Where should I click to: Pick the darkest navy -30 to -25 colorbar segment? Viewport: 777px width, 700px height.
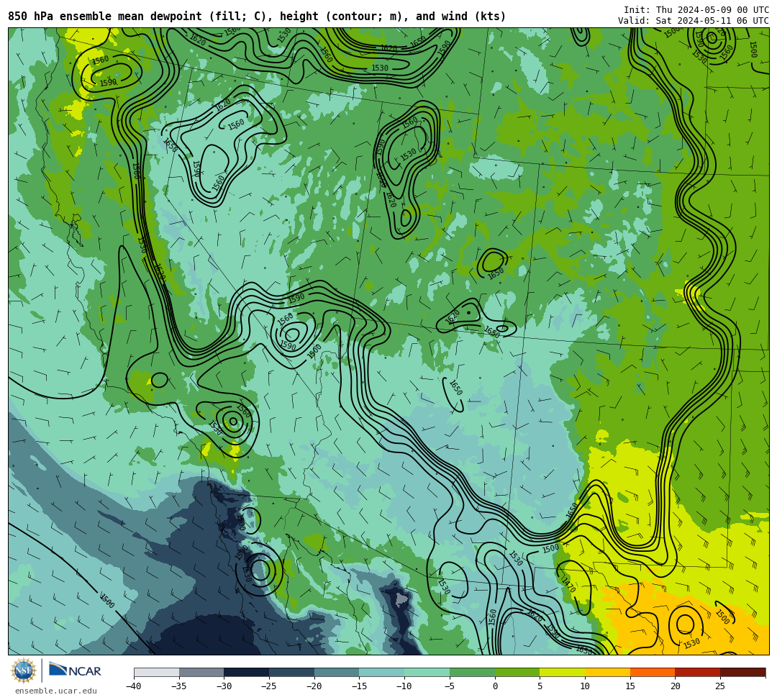[247, 672]
